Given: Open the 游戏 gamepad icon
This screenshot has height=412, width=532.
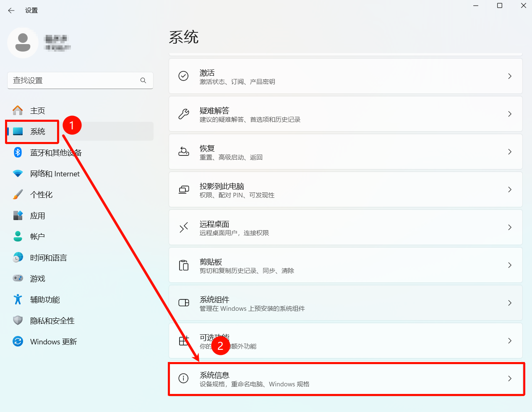Looking at the screenshot, I should [x=18, y=278].
